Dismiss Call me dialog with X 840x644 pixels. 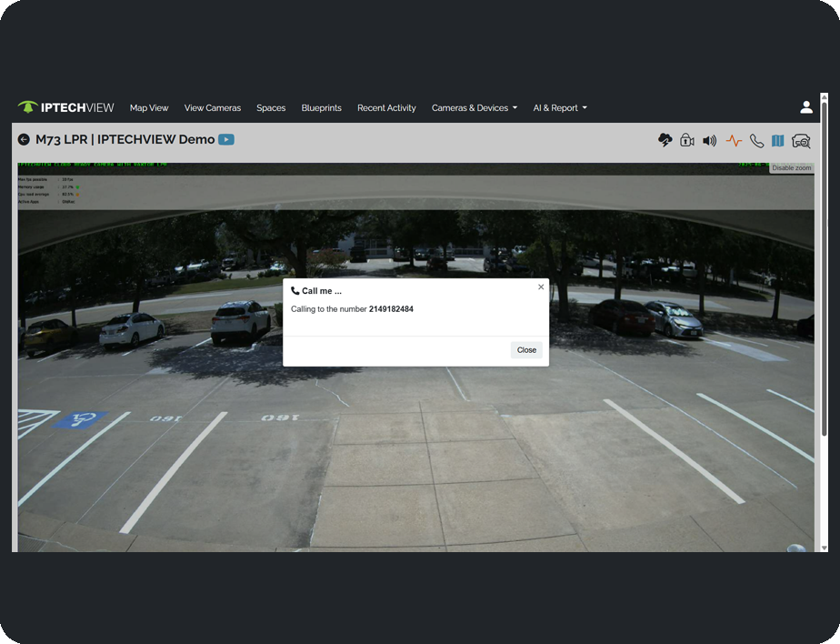[541, 287]
